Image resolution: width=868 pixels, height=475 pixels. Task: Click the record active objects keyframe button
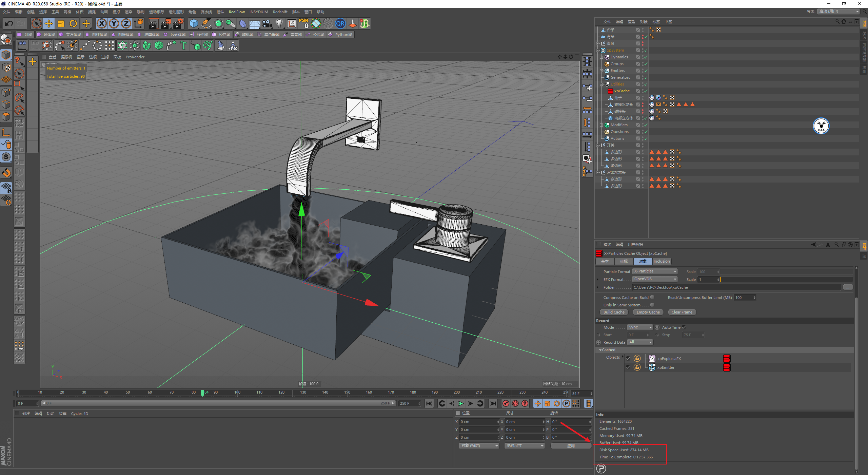point(506,403)
